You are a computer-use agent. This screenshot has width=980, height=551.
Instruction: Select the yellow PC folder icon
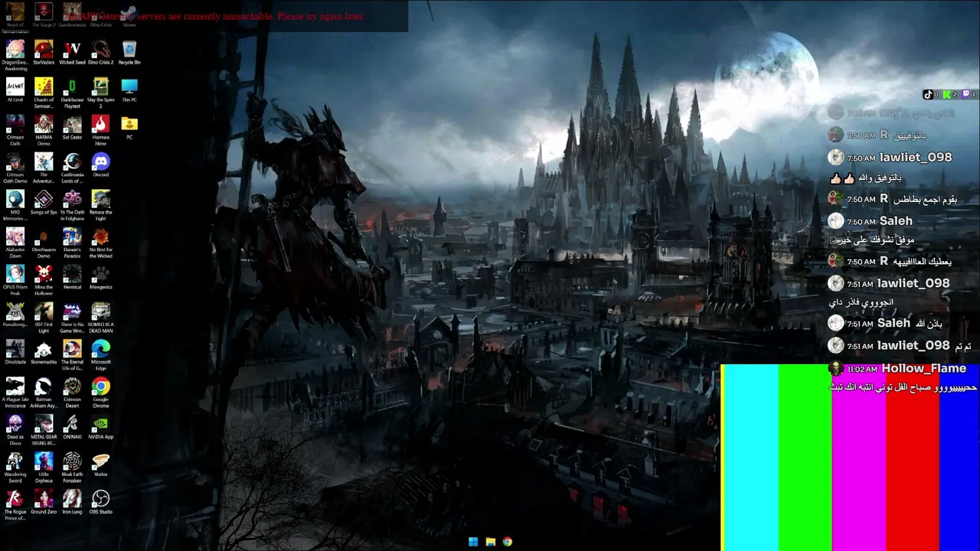(129, 126)
